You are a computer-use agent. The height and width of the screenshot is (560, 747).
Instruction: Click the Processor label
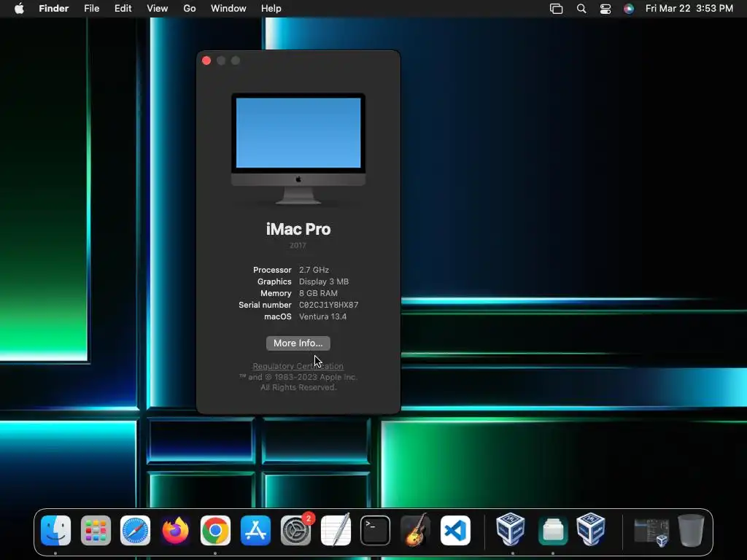272,270
